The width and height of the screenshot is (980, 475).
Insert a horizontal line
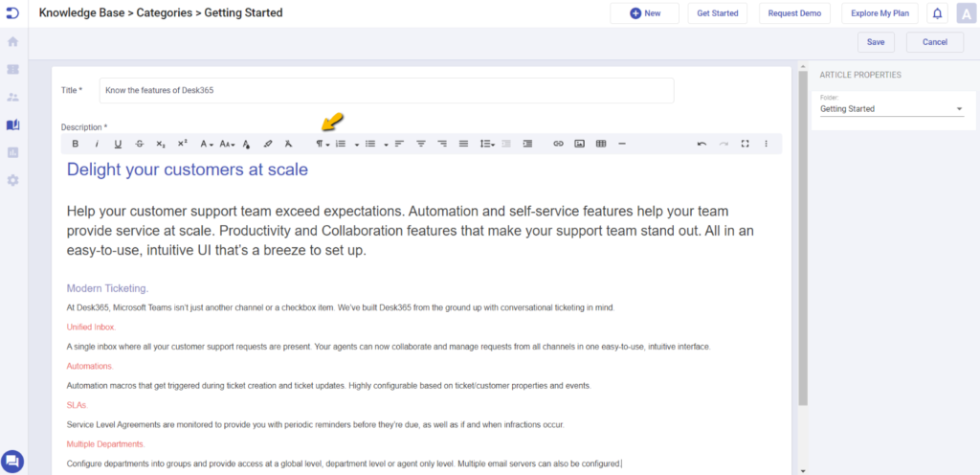pos(622,144)
